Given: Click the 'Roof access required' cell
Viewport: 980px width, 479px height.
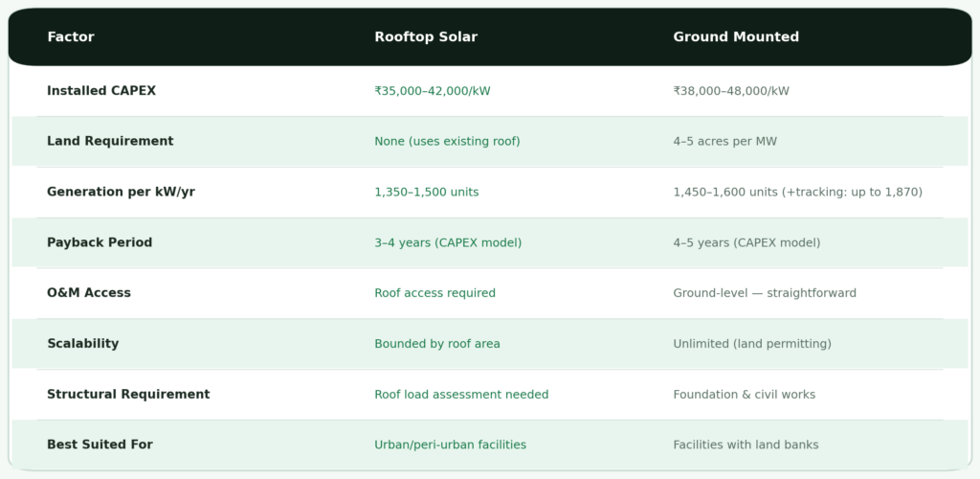Looking at the screenshot, I should (x=435, y=293).
